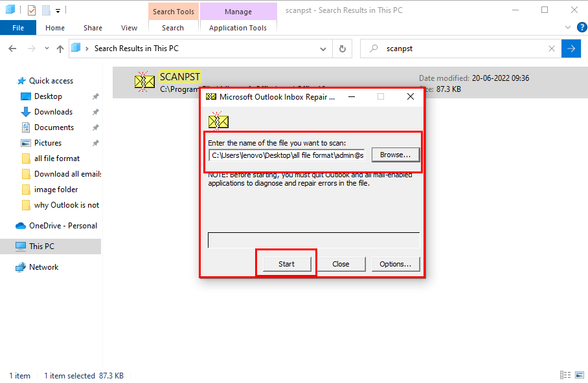Click Close button in Inbox Repair dialog
The image size is (588, 383).
tap(341, 264)
